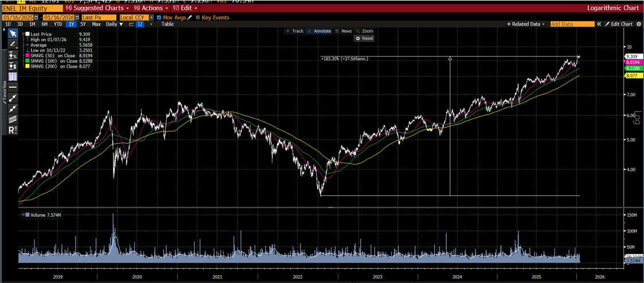Switch to bar chart style icon
This screenshot has width=644, height=283.
click(140, 24)
